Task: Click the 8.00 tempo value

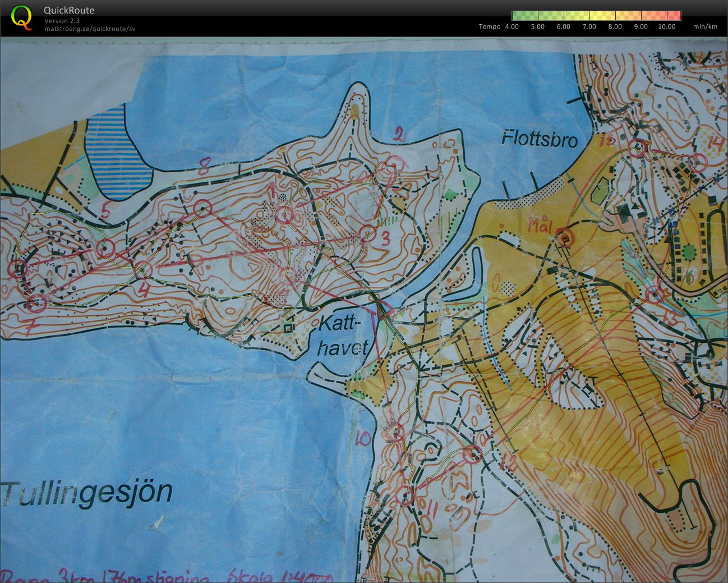Action: point(615,26)
